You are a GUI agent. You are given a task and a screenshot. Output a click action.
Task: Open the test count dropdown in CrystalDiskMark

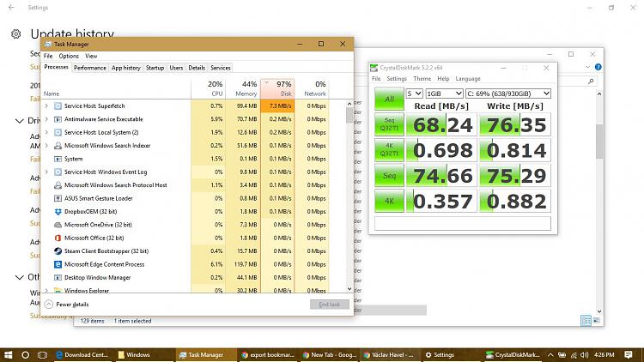(414, 94)
